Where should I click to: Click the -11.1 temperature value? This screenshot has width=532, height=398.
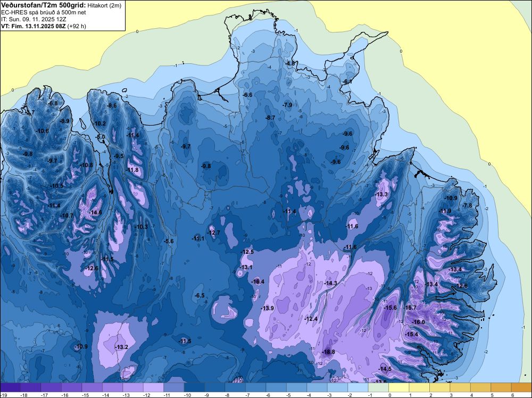pyautogui.click(x=198, y=238)
